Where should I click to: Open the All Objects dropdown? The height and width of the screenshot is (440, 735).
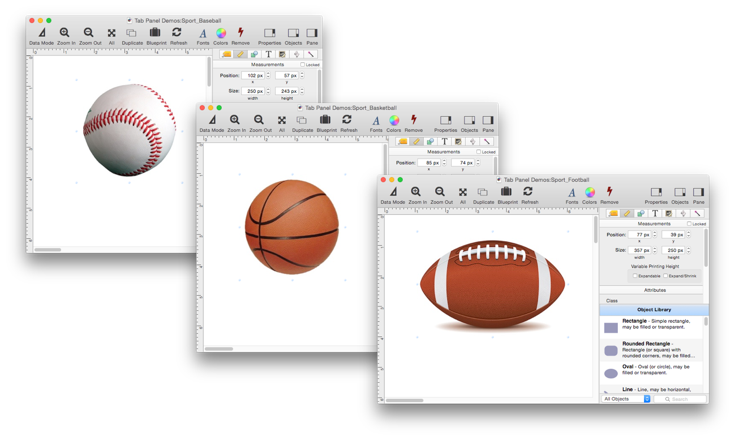tap(626, 399)
